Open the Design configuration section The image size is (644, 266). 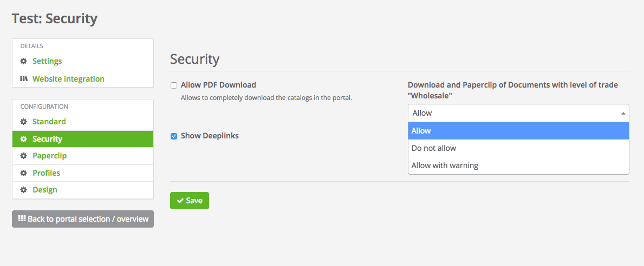click(44, 190)
